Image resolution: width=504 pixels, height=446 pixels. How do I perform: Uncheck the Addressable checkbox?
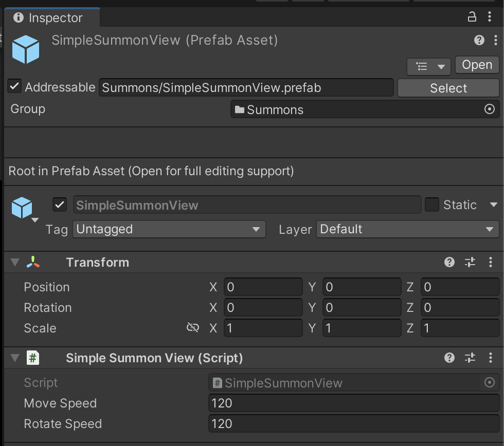[x=14, y=87]
